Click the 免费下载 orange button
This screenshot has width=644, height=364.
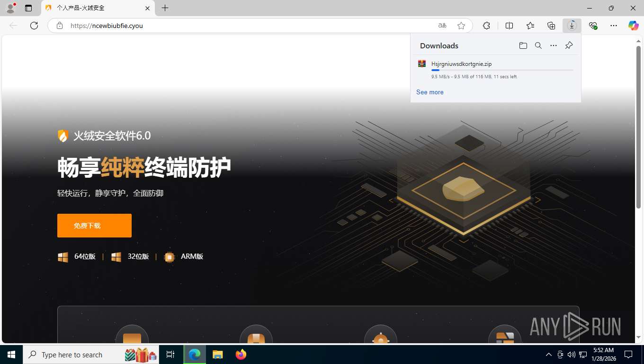tap(94, 226)
